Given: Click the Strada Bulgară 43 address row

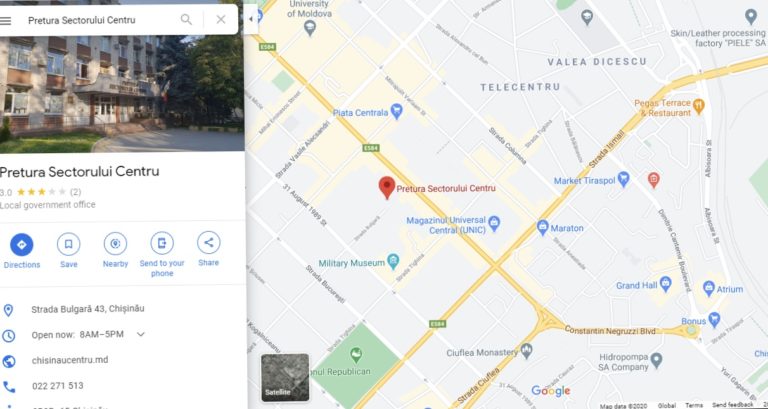Looking at the screenshot, I should [x=122, y=309].
